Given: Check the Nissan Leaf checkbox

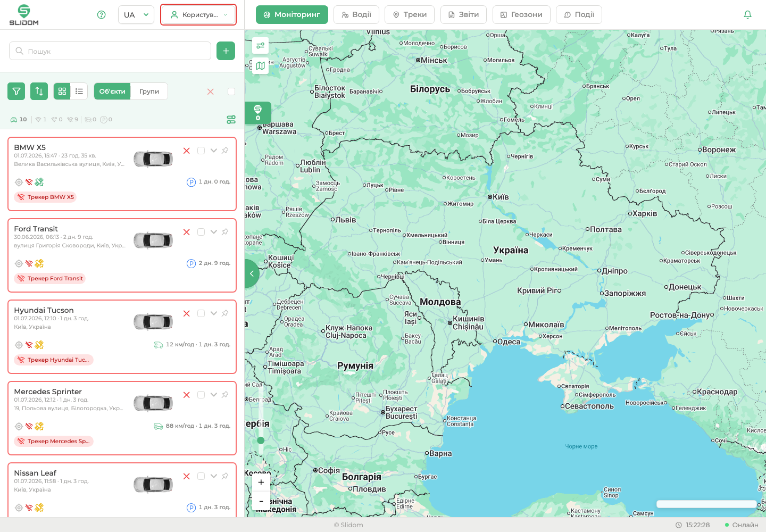Looking at the screenshot, I should point(201,476).
